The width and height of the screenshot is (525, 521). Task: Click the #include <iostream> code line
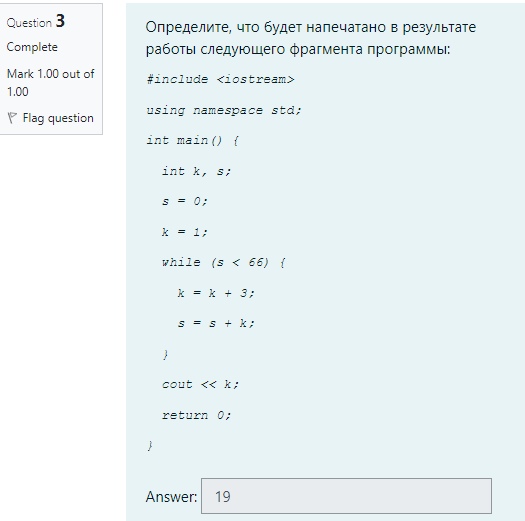[220, 80]
